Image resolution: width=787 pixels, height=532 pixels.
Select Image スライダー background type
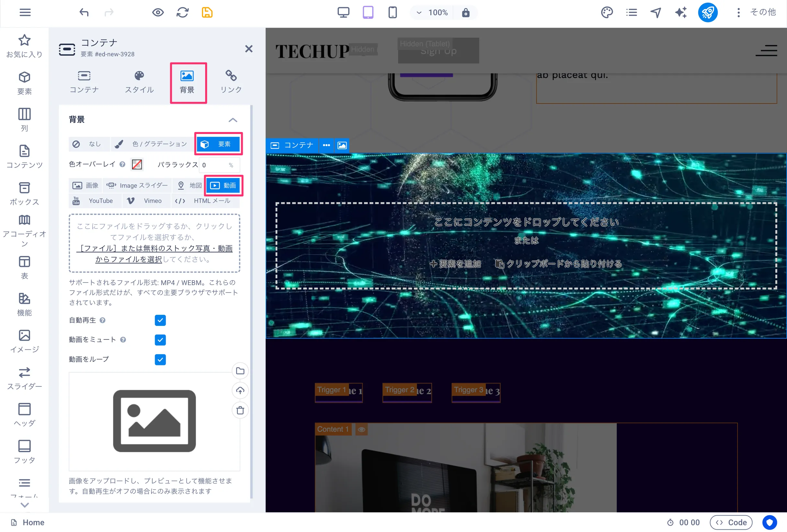tap(137, 185)
